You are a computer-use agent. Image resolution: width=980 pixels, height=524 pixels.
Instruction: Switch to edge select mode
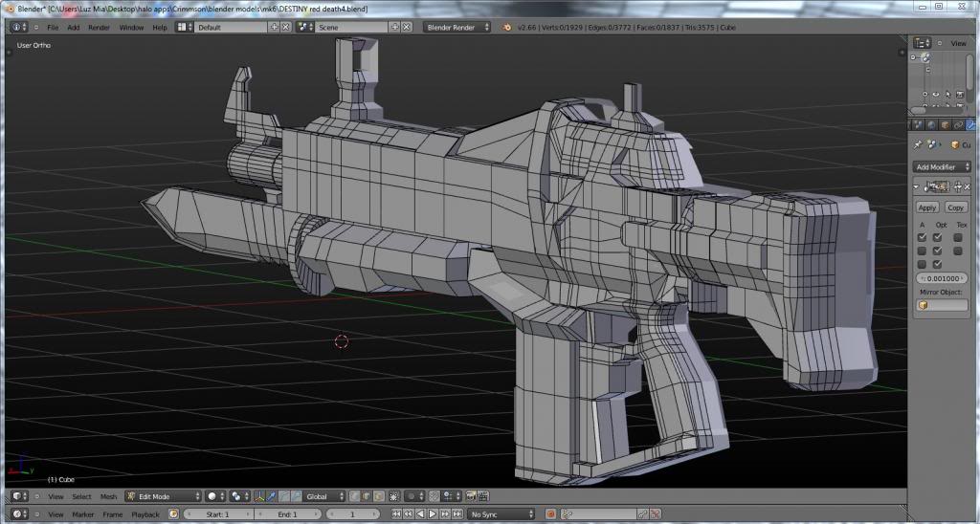pyautogui.click(x=367, y=496)
